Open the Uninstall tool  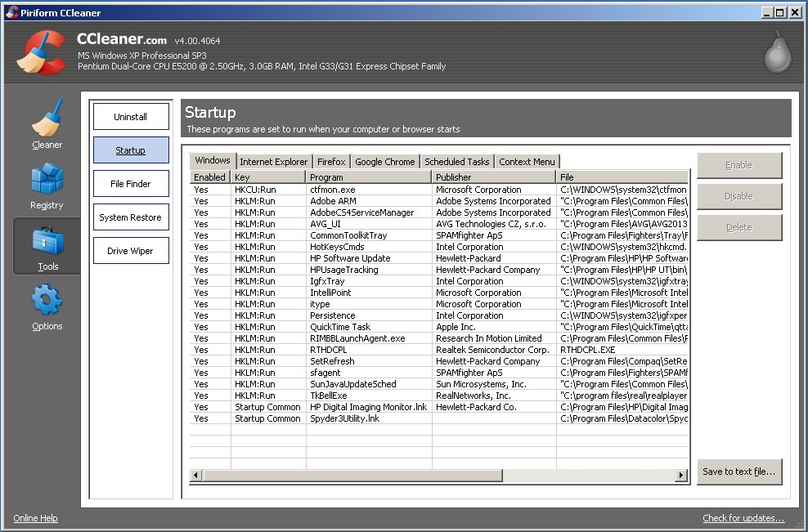(x=131, y=116)
